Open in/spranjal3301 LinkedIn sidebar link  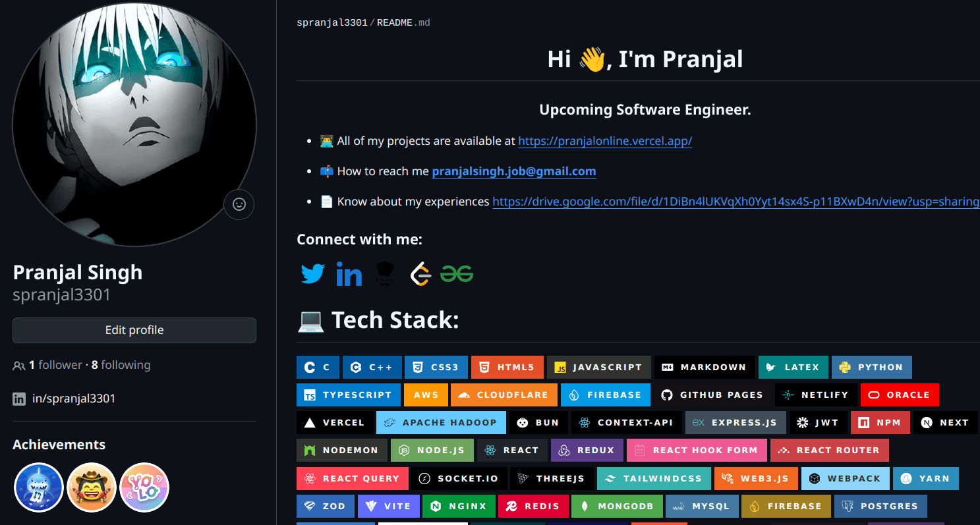[x=74, y=399]
